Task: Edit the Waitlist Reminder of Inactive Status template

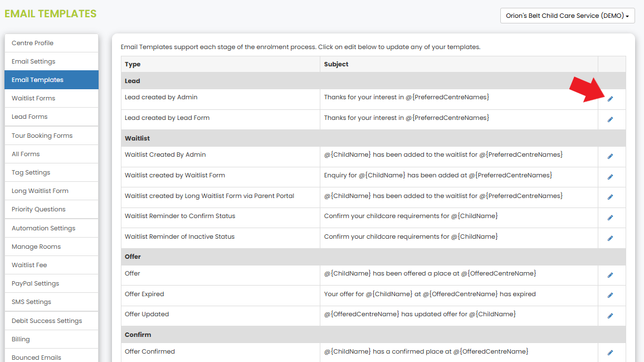Action: [x=611, y=238]
